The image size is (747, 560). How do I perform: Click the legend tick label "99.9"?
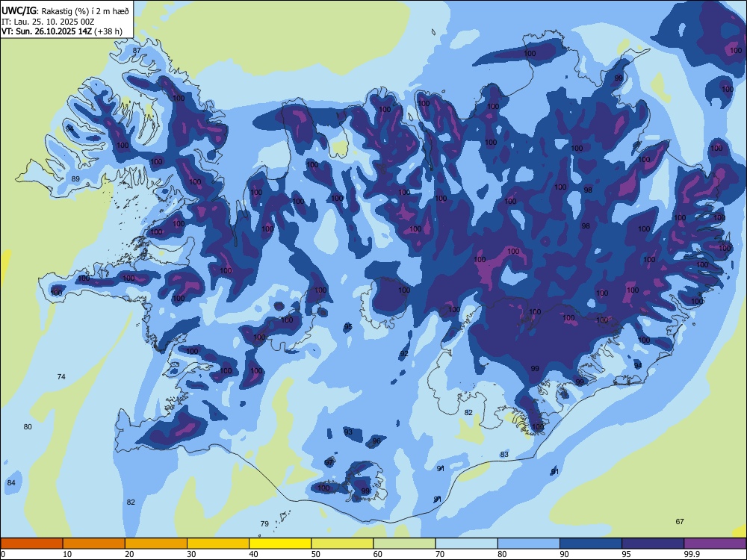coord(692,554)
